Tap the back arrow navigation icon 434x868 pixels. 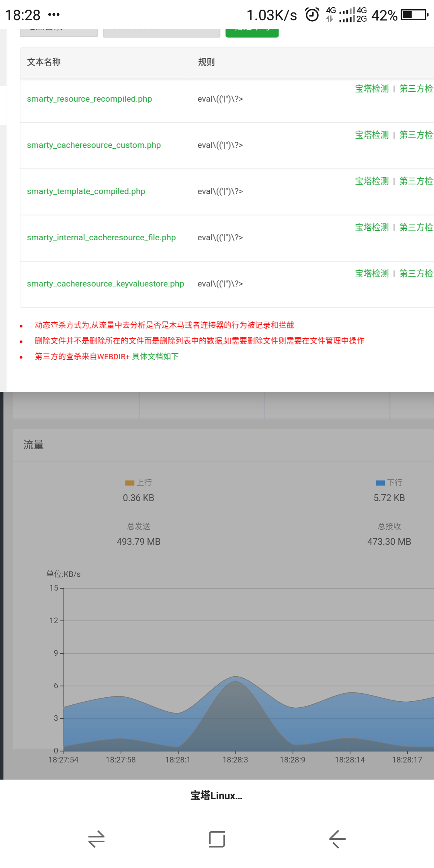(337, 839)
